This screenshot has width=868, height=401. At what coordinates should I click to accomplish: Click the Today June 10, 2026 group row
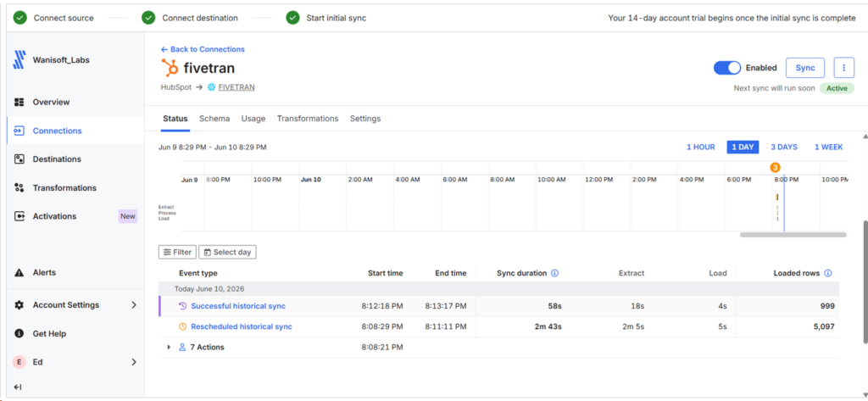[x=498, y=288]
